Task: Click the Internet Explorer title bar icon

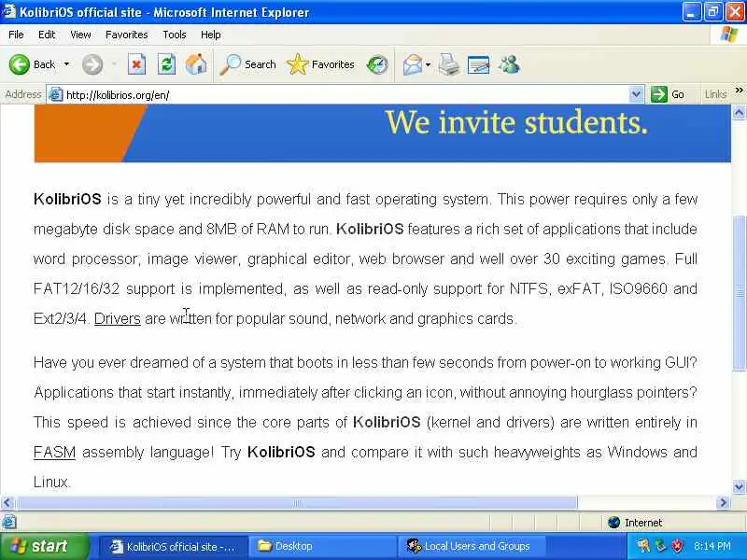Action: [9, 10]
